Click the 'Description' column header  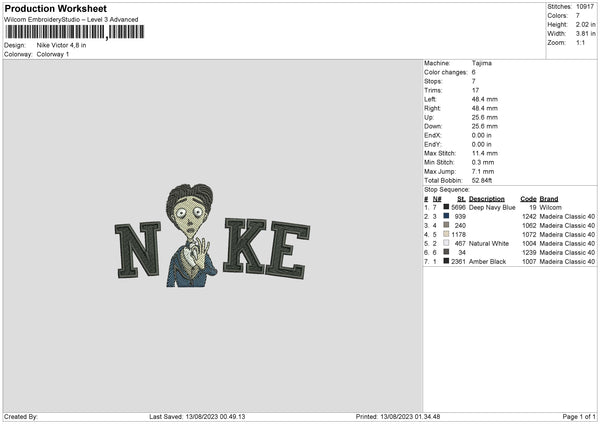tap(487, 199)
